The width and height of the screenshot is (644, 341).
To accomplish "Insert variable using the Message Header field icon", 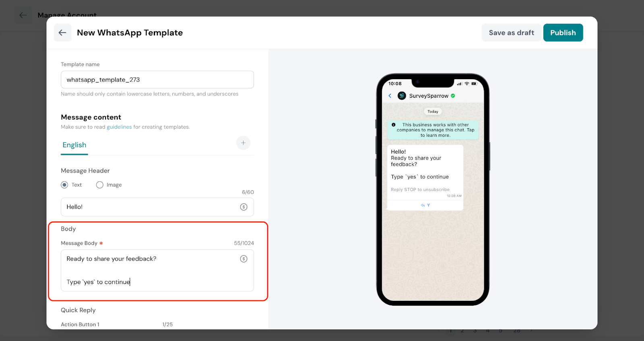I will coord(244,207).
